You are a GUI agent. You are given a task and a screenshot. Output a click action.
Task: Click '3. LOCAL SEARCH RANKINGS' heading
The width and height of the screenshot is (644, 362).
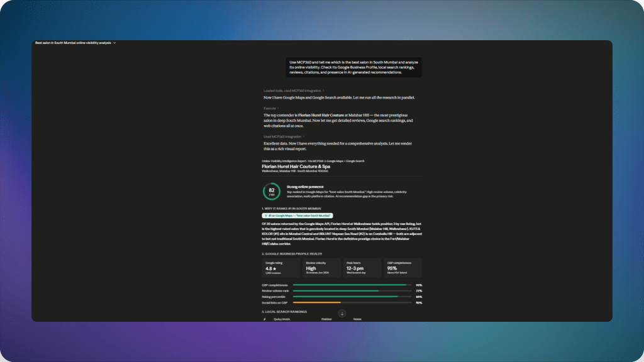[x=284, y=312]
